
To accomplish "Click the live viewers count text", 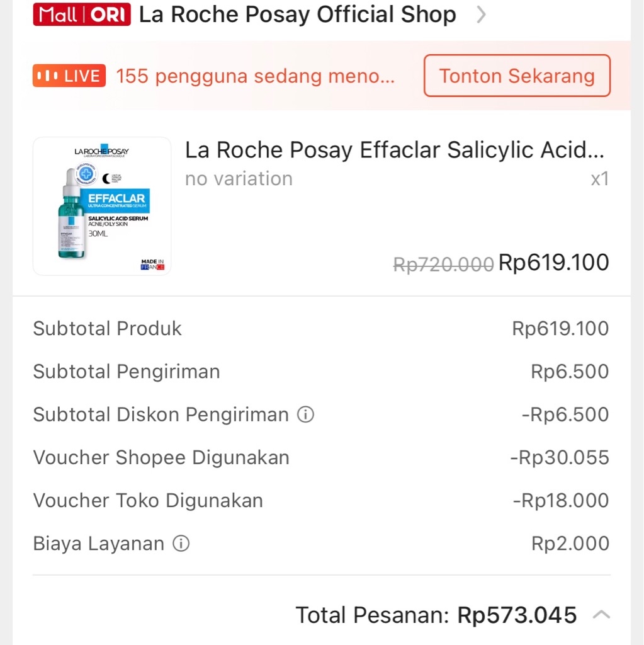I will point(255,76).
